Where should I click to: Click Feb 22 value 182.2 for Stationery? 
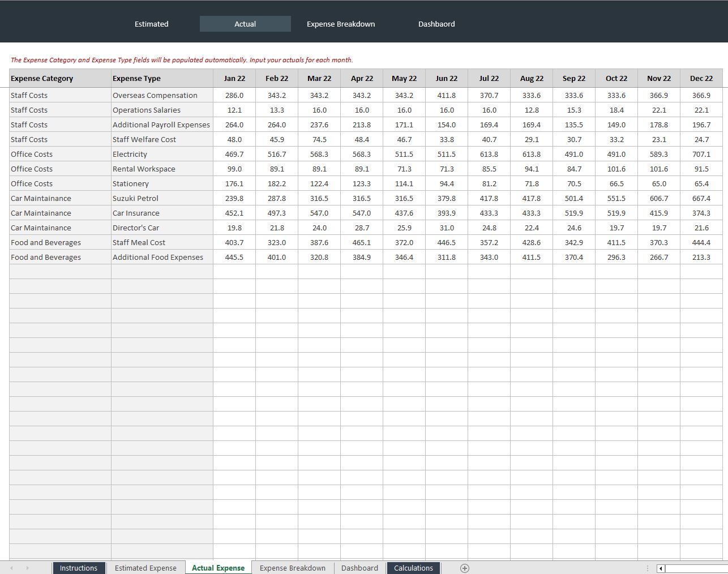click(277, 183)
